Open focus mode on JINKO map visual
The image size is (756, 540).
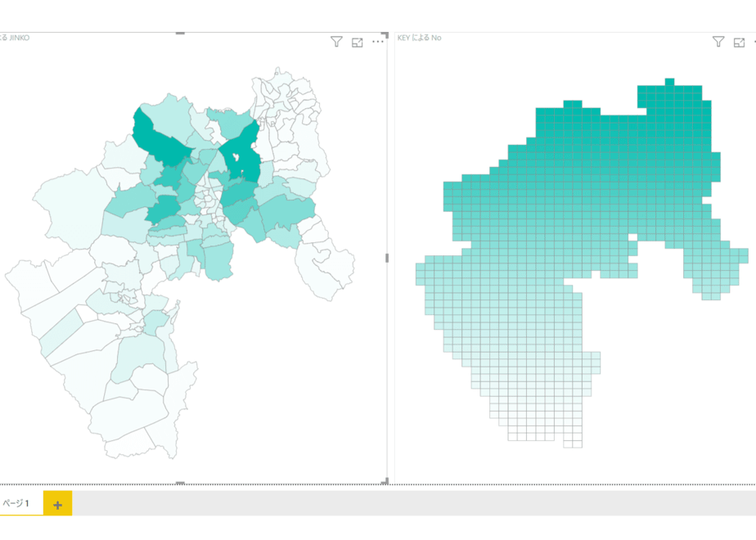coord(358,43)
